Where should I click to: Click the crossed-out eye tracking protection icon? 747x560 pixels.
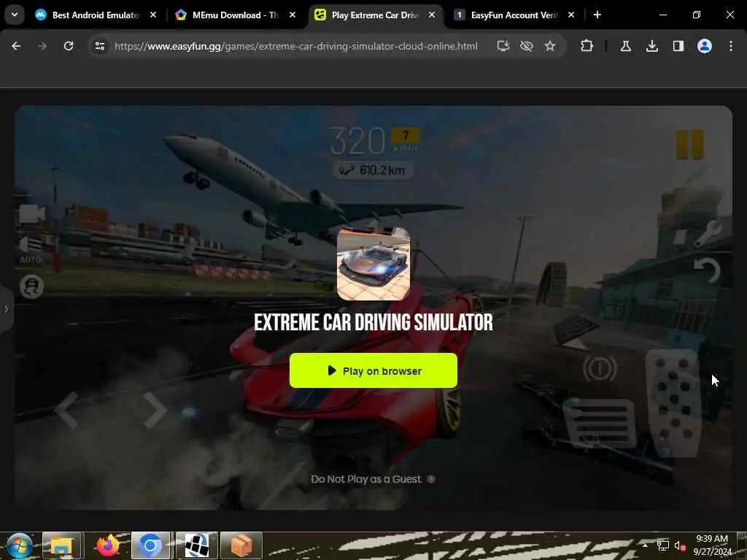click(527, 46)
